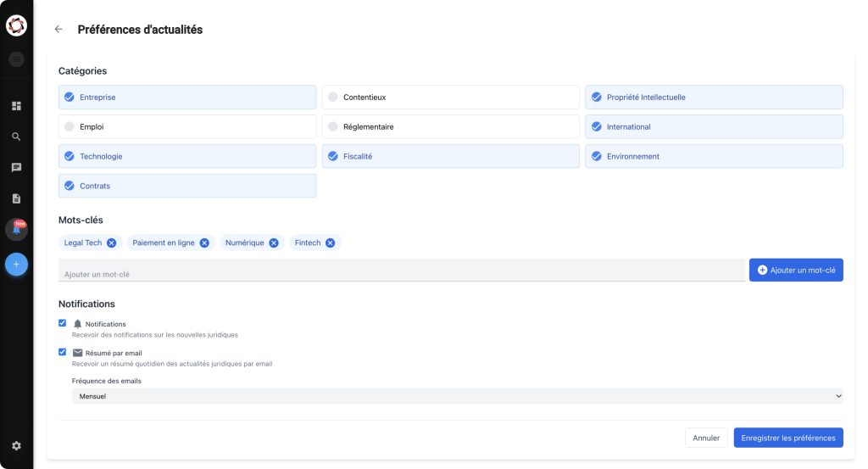The image size is (868, 469).
Task: Click the blue plus button in sidebar
Action: pos(16,265)
